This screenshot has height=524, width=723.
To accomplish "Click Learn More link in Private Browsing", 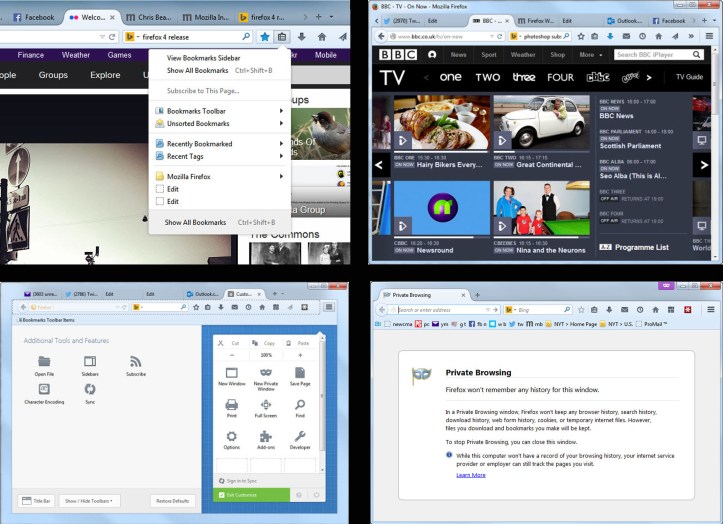I will tap(471, 475).
